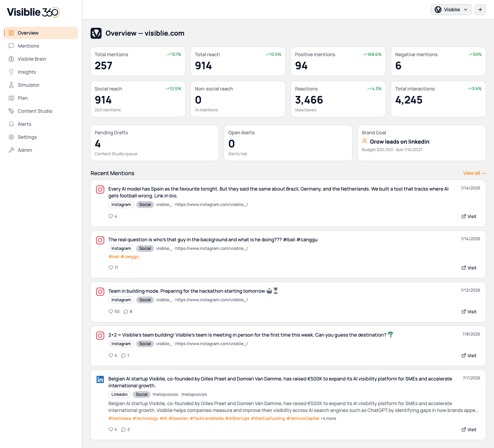Click the Simulator flask icon
The height and width of the screenshot is (448, 494).
pos(11,85)
